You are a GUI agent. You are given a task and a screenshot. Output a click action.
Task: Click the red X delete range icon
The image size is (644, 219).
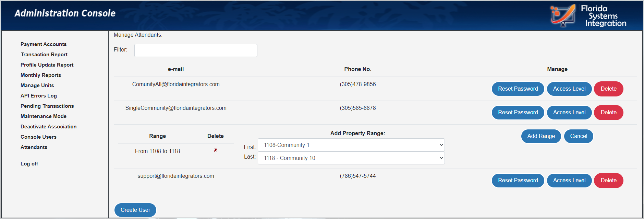[x=216, y=150]
